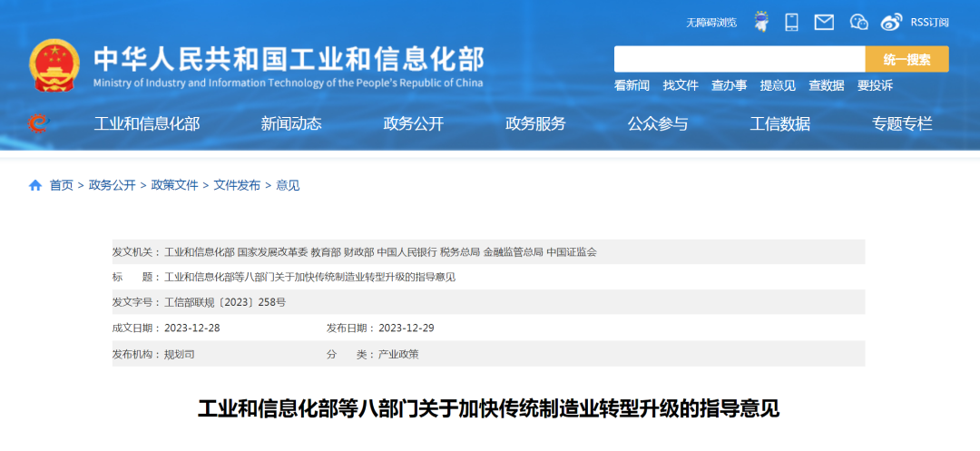Open the Weibo icon in header
This screenshot has height=451, width=980.
click(892, 23)
